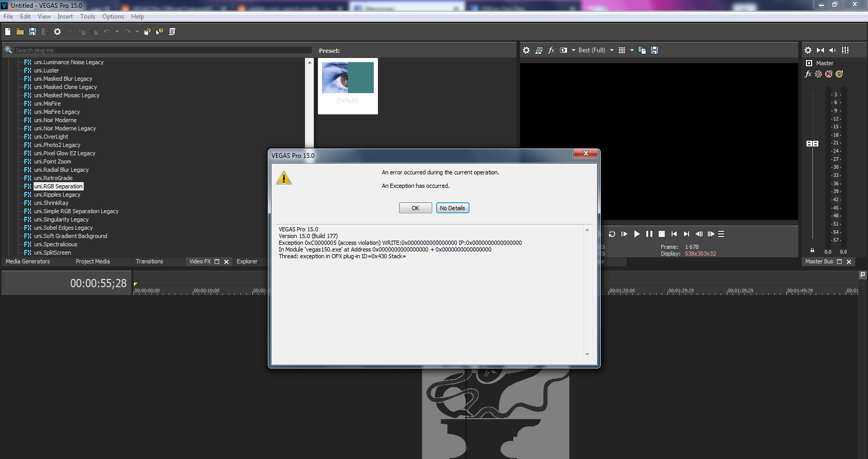Open preview quality Best (Full) dropdown
Image resolution: width=868 pixels, height=459 pixels.
(596, 50)
